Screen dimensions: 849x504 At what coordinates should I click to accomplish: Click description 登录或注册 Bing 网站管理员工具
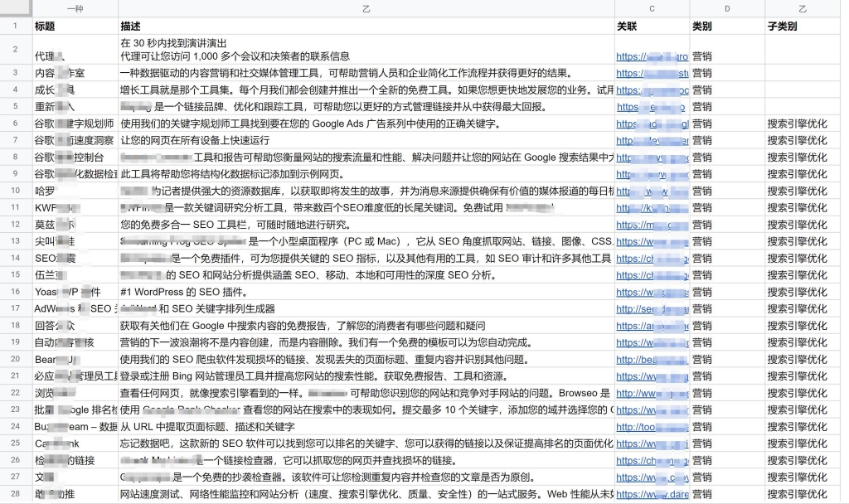(x=366, y=376)
